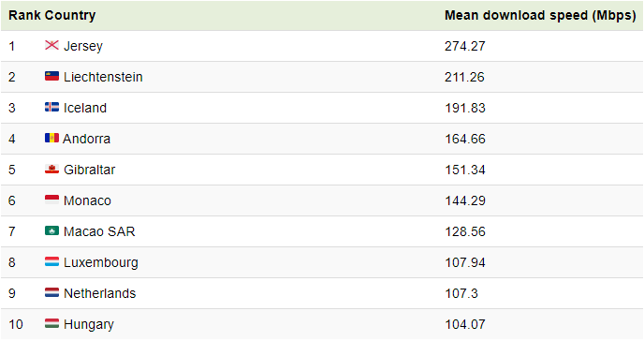Select the 128.56 speed cell
Image resolution: width=644 pixels, height=341 pixels.
465,231
